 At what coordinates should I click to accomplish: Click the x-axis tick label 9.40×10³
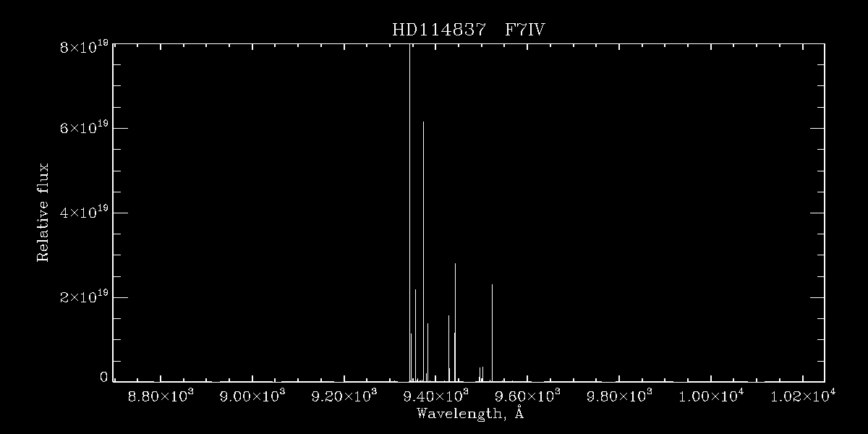click(435, 395)
